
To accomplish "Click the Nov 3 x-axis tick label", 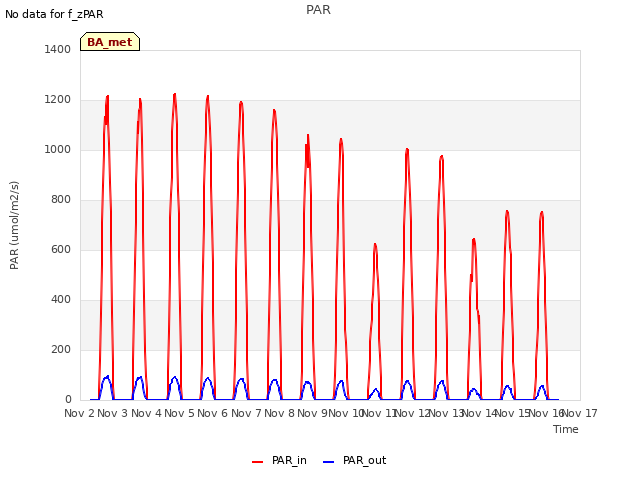I will coord(113,413).
